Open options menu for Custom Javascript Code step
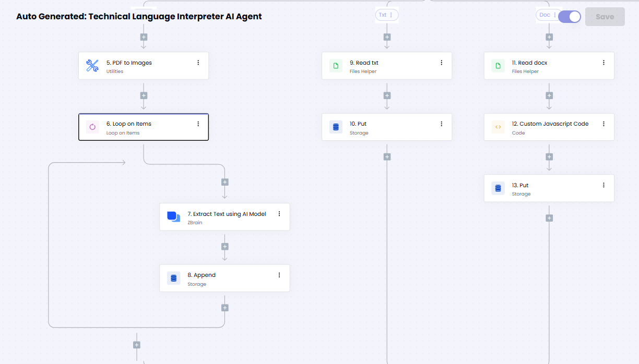Viewport: 639px width, 364px height. point(603,124)
